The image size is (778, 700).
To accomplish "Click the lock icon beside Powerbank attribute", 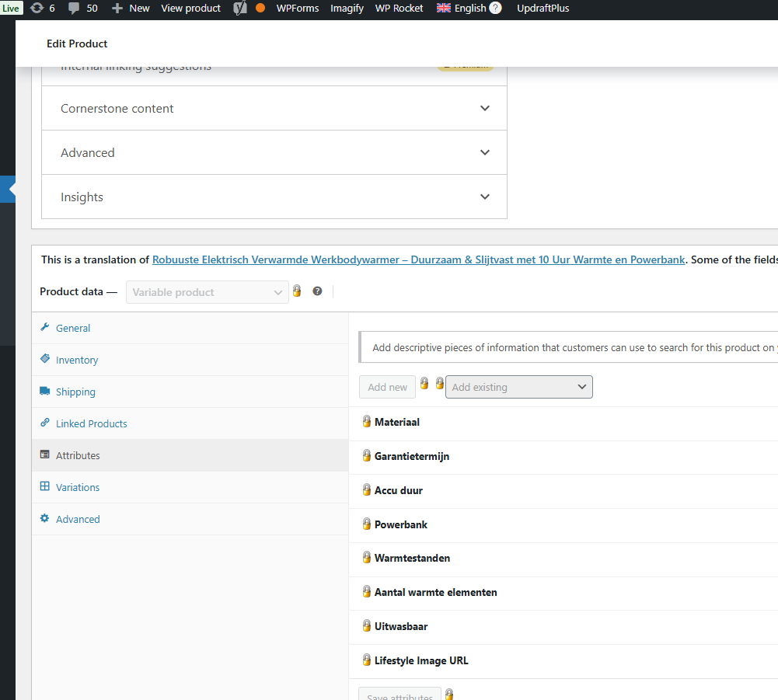I will click(x=367, y=524).
